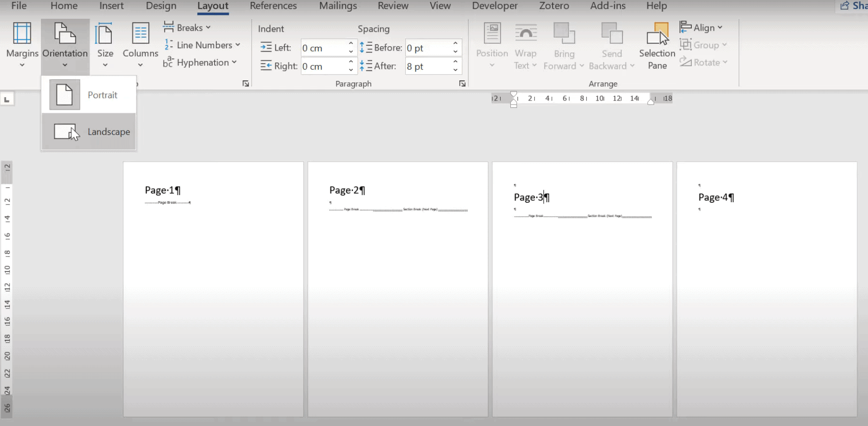Click the File menu
This screenshot has height=426, width=868.
pyautogui.click(x=19, y=6)
